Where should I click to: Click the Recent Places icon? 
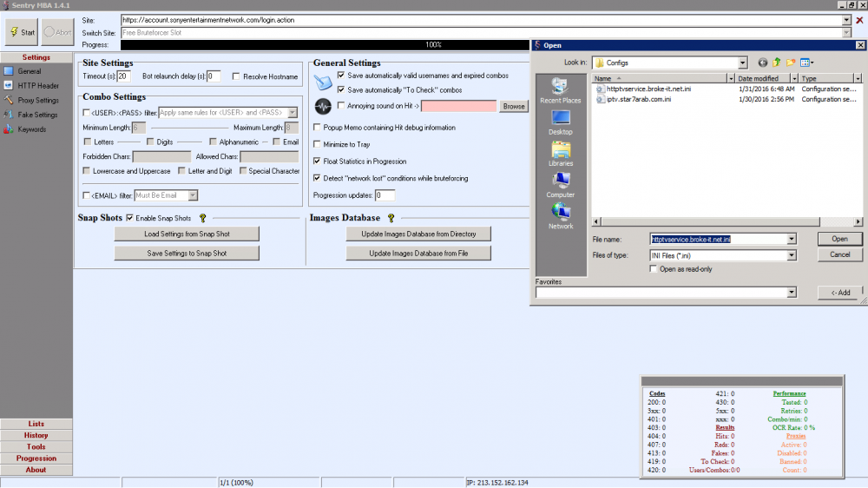pos(560,89)
